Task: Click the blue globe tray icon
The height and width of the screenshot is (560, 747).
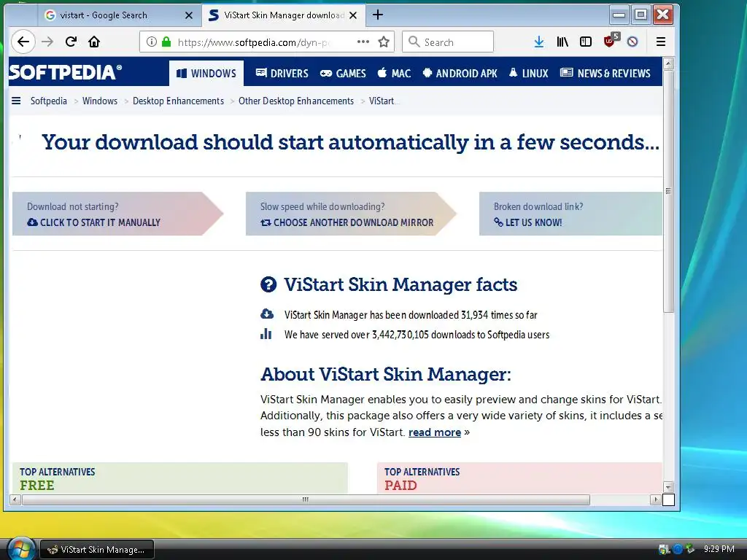Action: 678,549
